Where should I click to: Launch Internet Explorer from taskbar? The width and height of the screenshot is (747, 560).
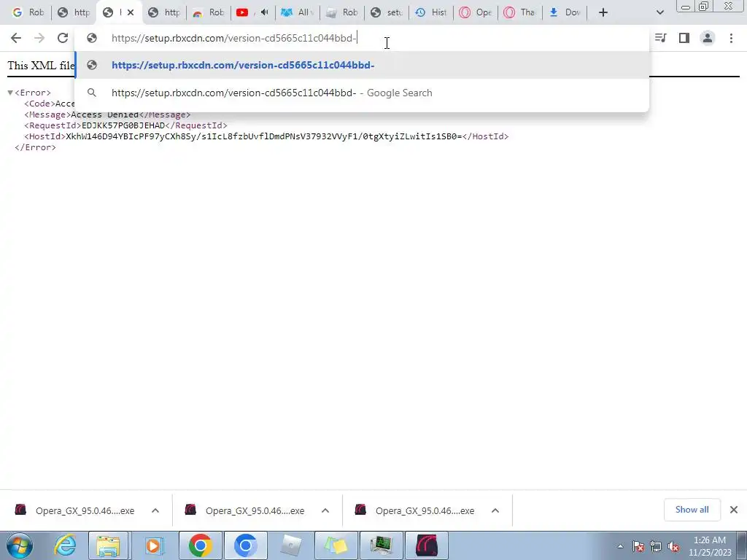coord(65,545)
